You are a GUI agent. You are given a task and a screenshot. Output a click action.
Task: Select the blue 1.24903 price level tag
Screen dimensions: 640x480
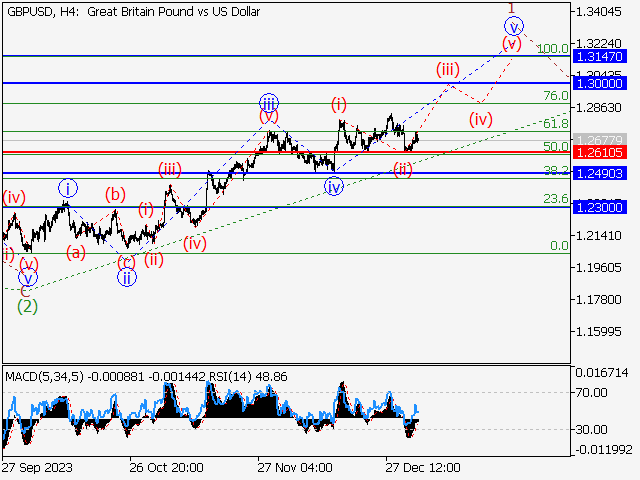click(600, 173)
